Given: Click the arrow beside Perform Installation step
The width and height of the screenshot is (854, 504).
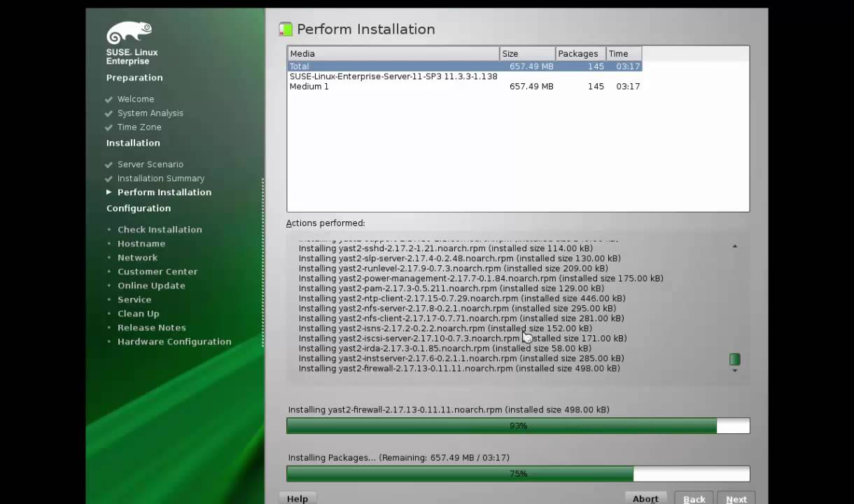Looking at the screenshot, I should point(108,192).
